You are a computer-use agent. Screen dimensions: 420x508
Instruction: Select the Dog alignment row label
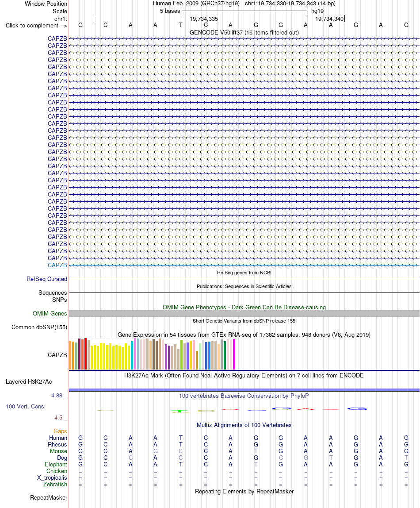[x=62, y=458]
